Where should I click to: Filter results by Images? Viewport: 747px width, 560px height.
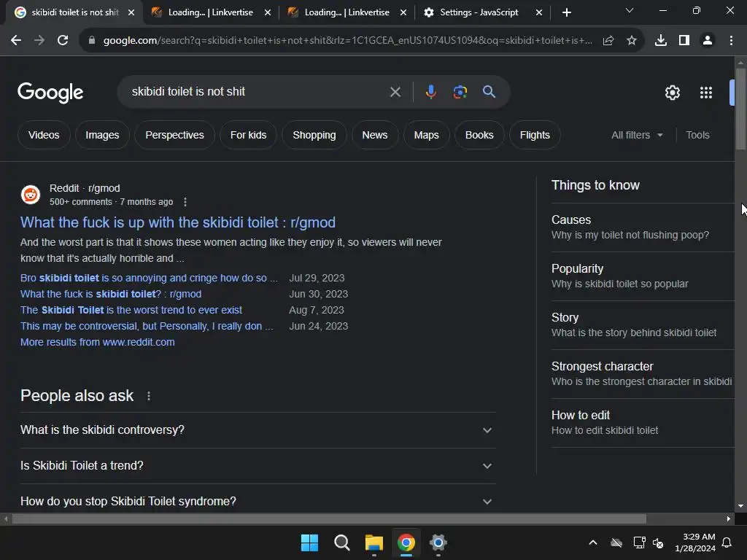point(102,135)
